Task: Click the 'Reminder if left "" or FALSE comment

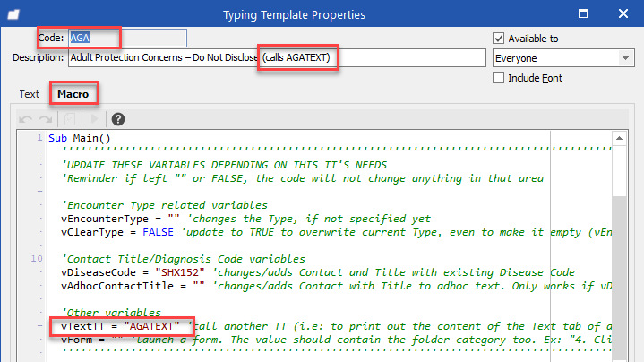Action: (x=302, y=178)
